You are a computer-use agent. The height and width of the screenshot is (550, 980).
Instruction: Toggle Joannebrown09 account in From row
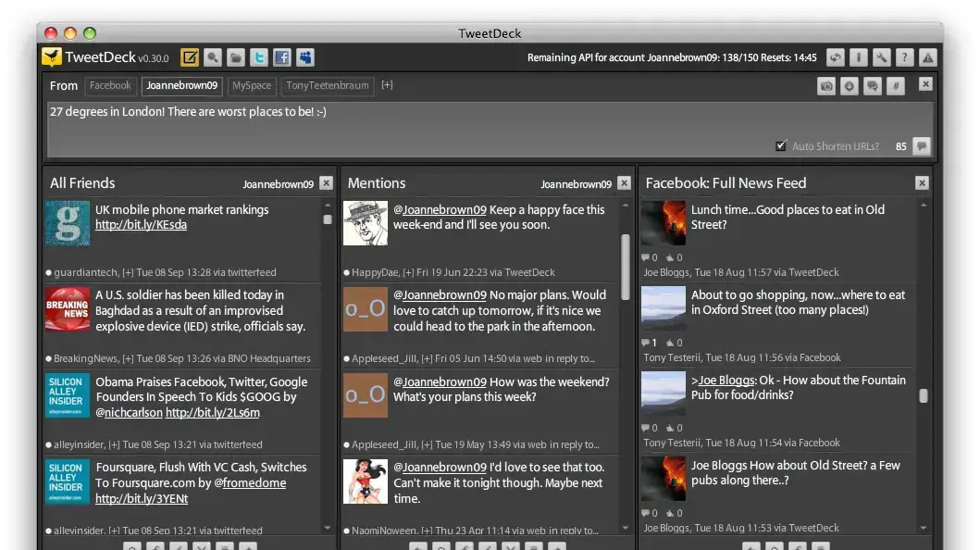point(182,85)
